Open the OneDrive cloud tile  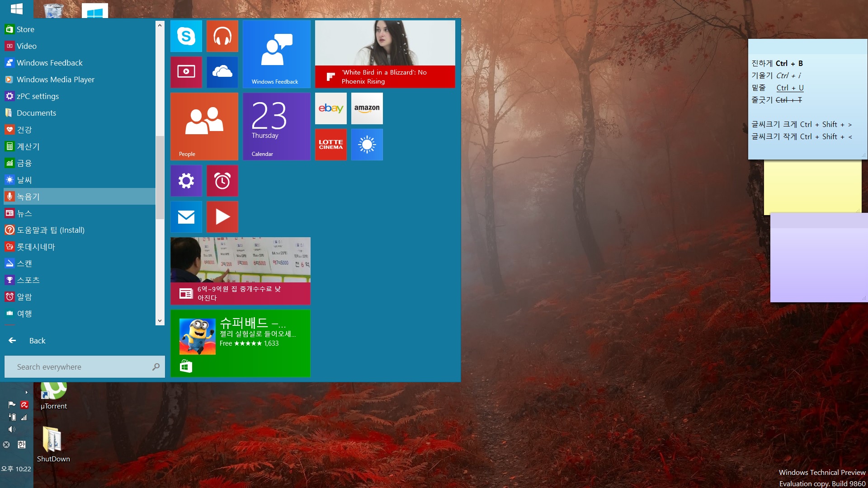pyautogui.click(x=222, y=72)
